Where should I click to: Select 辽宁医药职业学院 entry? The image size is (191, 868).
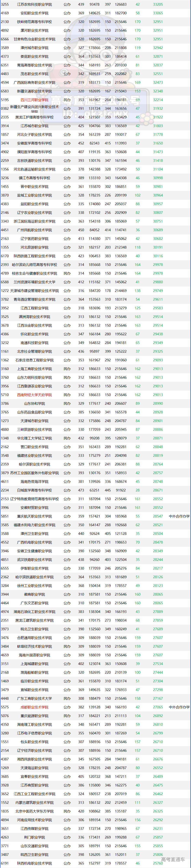(x=35, y=239)
